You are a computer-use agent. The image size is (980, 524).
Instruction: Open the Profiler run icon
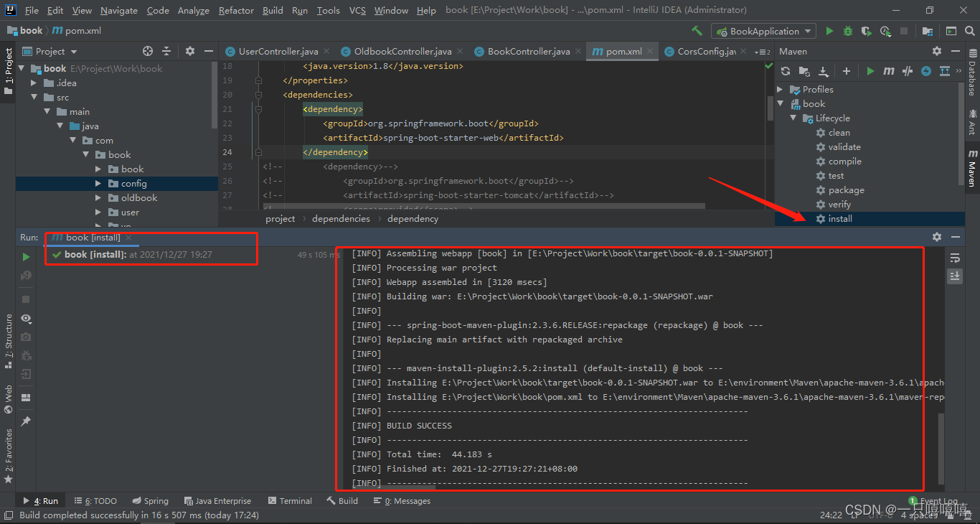click(885, 31)
